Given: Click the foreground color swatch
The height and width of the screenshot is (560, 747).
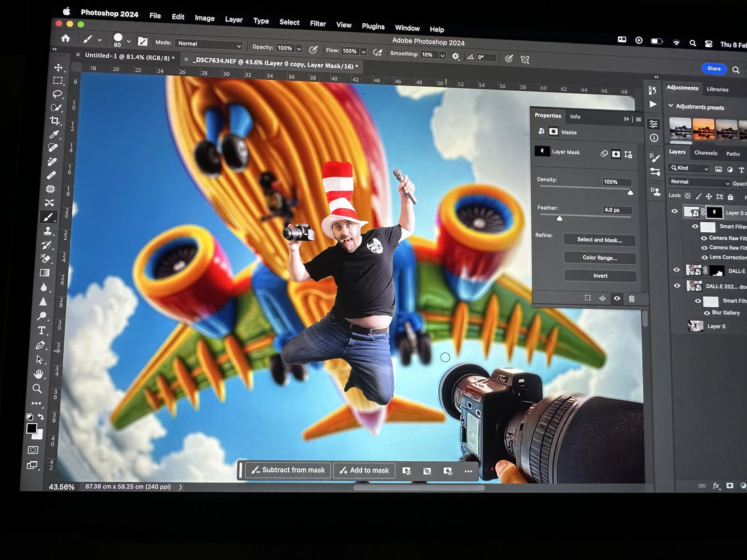Looking at the screenshot, I should 32,428.
